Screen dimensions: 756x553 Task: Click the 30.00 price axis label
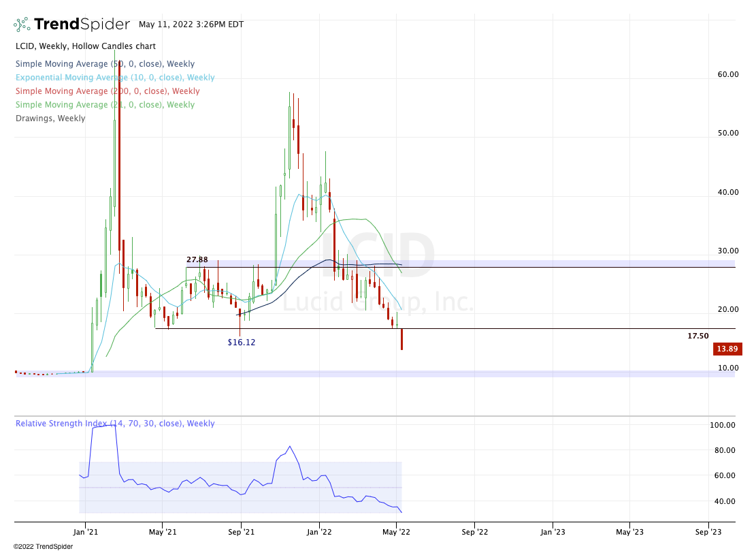728,251
